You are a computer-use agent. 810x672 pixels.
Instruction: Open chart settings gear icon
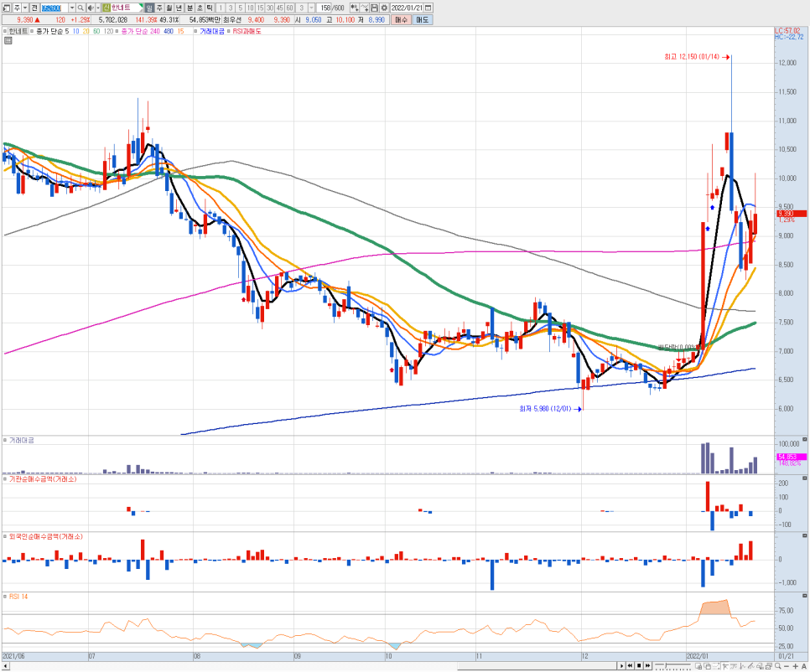(x=384, y=8)
